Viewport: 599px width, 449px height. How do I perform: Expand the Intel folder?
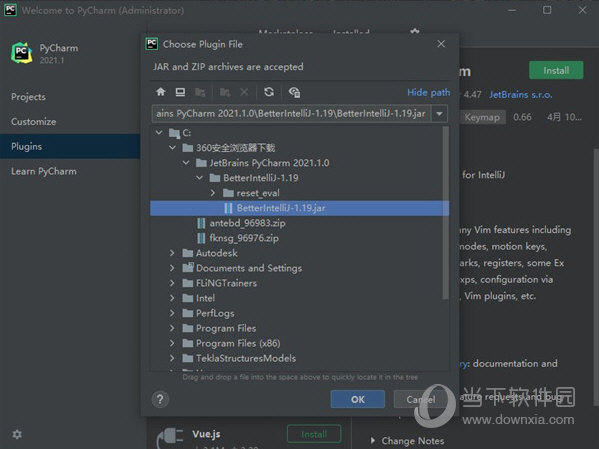coord(172,298)
